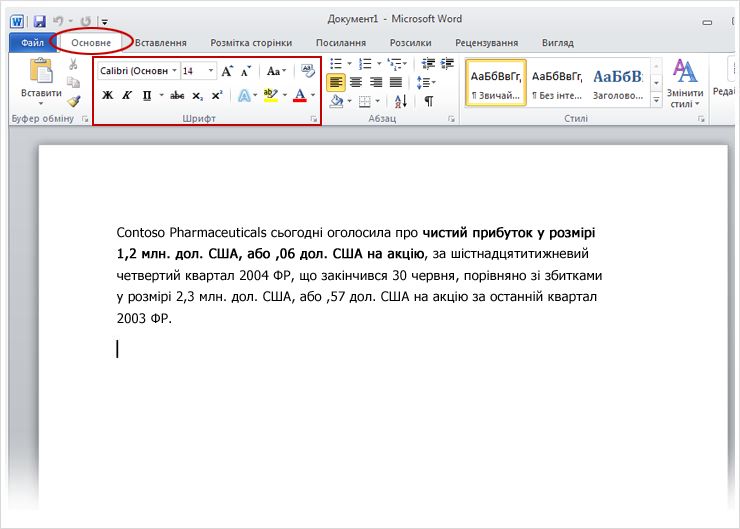Switch to Розмітка сторінки tab

point(251,43)
